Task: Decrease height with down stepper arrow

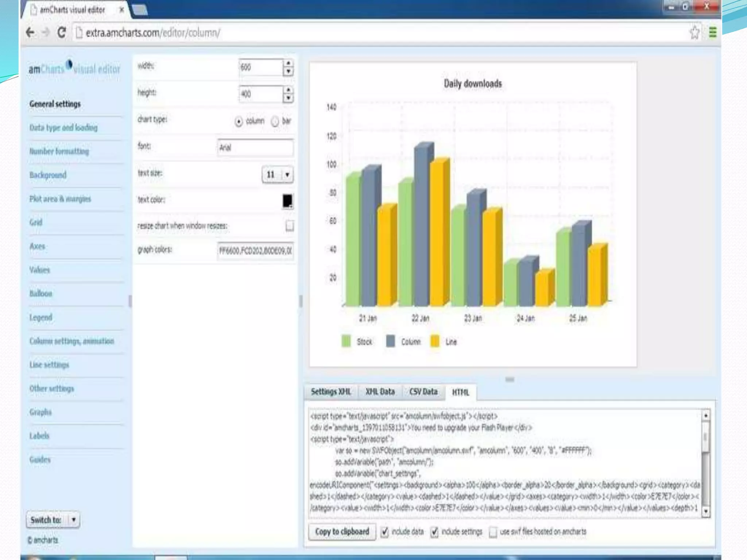Action: [288, 98]
